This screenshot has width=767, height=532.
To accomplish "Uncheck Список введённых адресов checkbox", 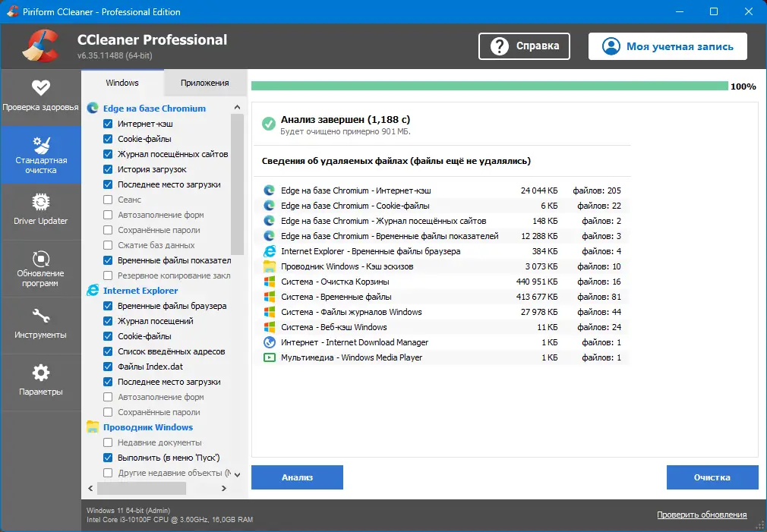I will pyautogui.click(x=108, y=351).
